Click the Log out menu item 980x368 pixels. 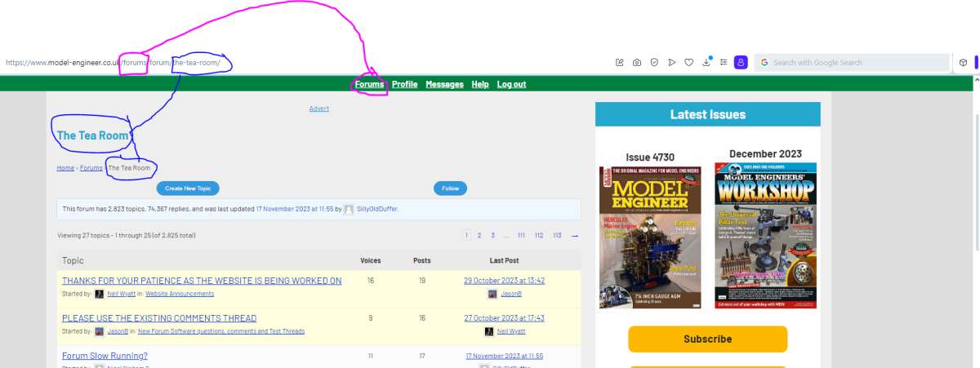511,84
